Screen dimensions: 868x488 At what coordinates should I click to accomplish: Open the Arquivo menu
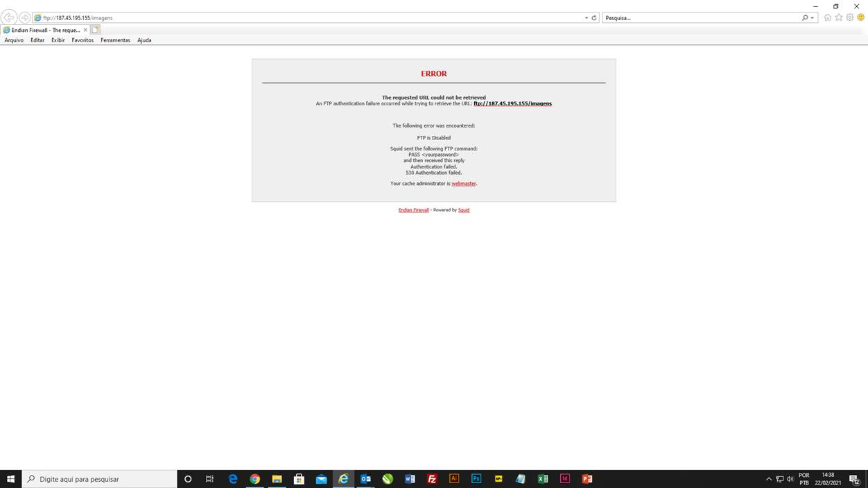click(14, 40)
